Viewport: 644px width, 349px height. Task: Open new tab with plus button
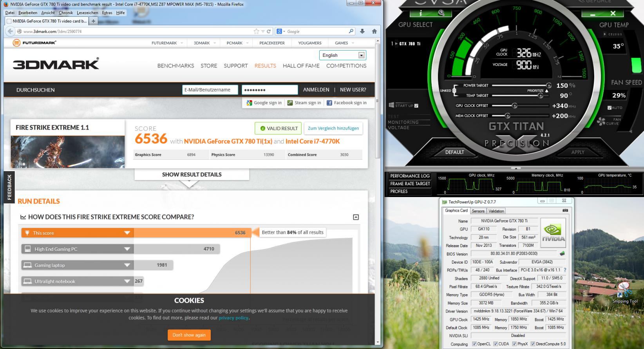point(93,21)
